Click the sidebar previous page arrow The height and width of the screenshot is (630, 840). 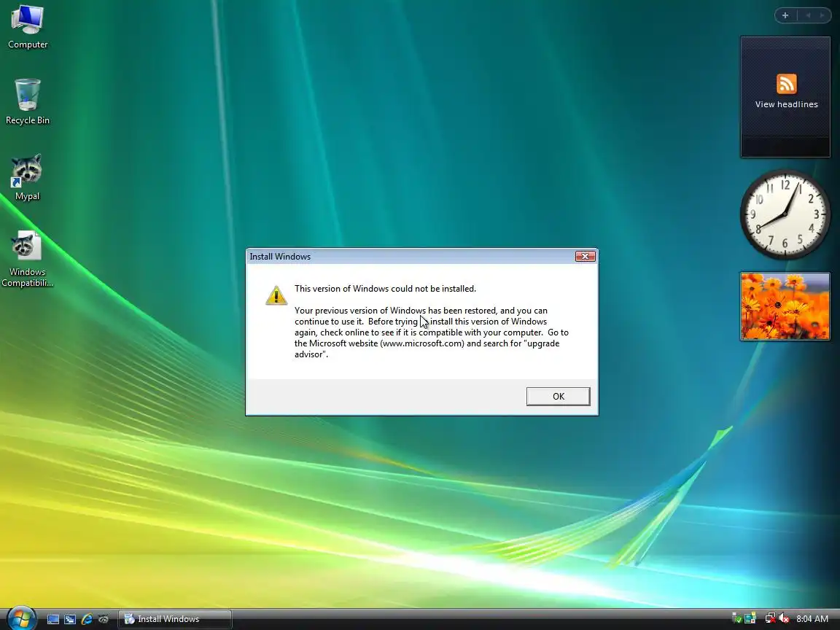pyautogui.click(x=808, y=15)
